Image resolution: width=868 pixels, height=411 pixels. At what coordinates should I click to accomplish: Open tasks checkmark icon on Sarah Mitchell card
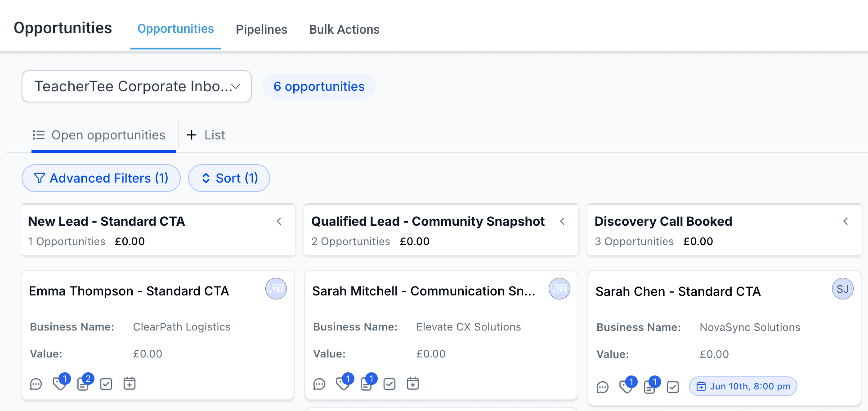[x=389, y=384]
